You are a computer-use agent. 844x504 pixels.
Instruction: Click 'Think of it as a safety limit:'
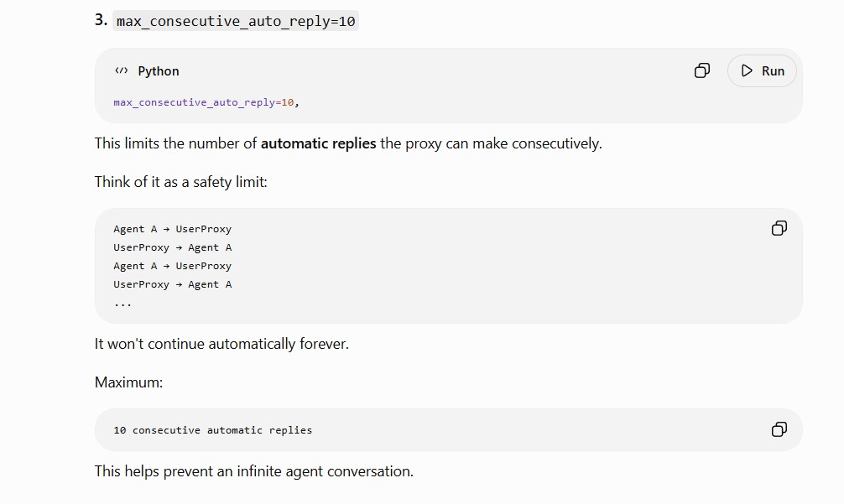coord(181,182)
